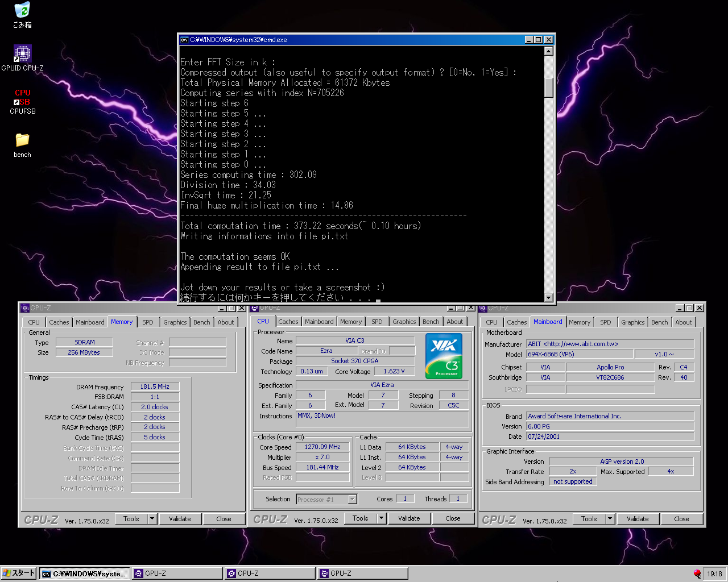Viewport: 728px width, 582px height.
Task: Click the Bus Speed value 181.44 MHz
Action: click(x=322, y=467)
